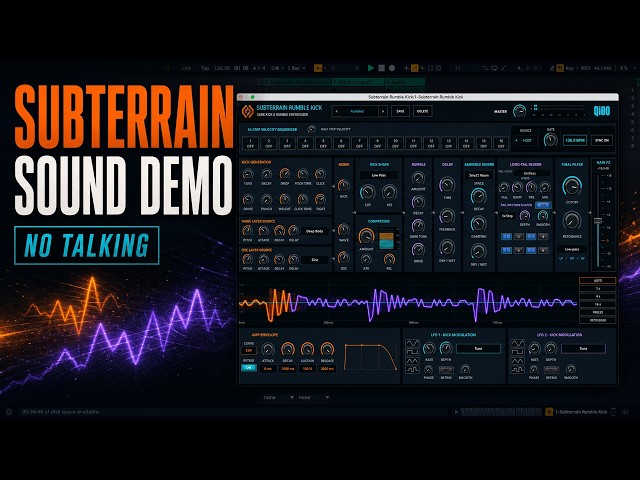Click the 126.0 BPM tempo field
This screenshot has width=640, height=480.
575,140
